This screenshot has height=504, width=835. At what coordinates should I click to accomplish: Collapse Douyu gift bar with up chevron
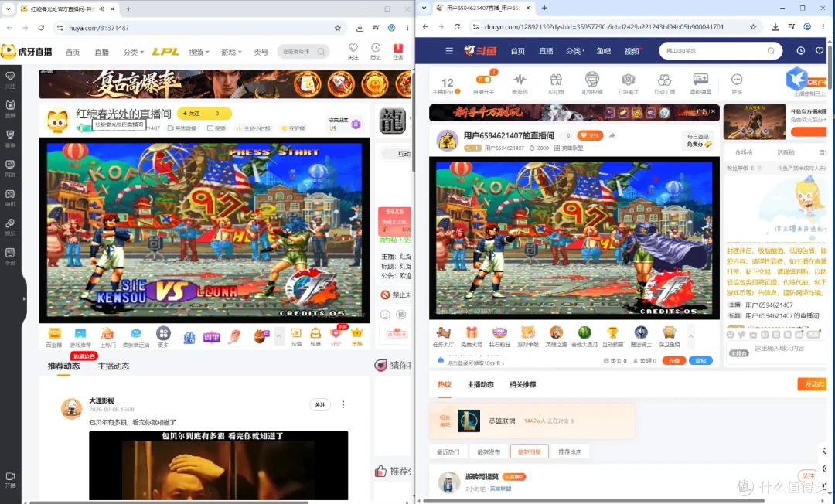point(690,336)
